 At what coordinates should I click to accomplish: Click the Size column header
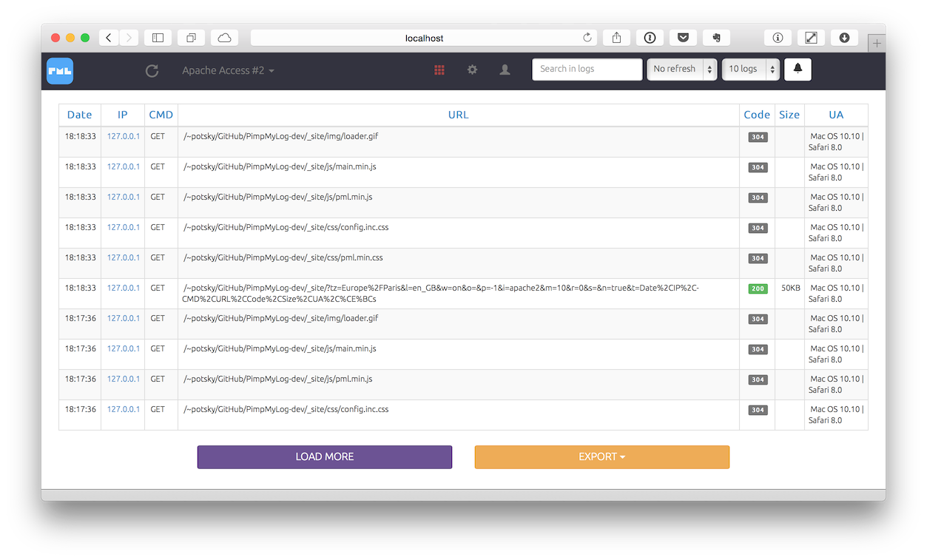click(789, 115)
